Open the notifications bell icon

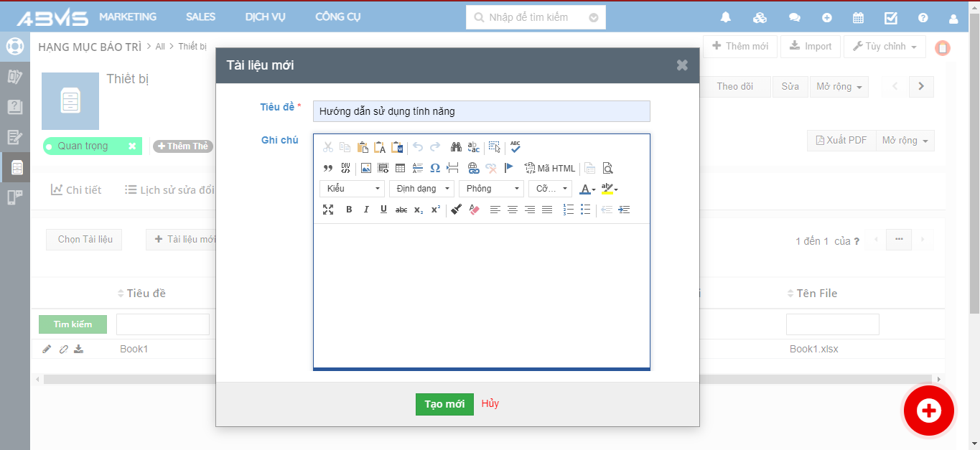(726, 17)
